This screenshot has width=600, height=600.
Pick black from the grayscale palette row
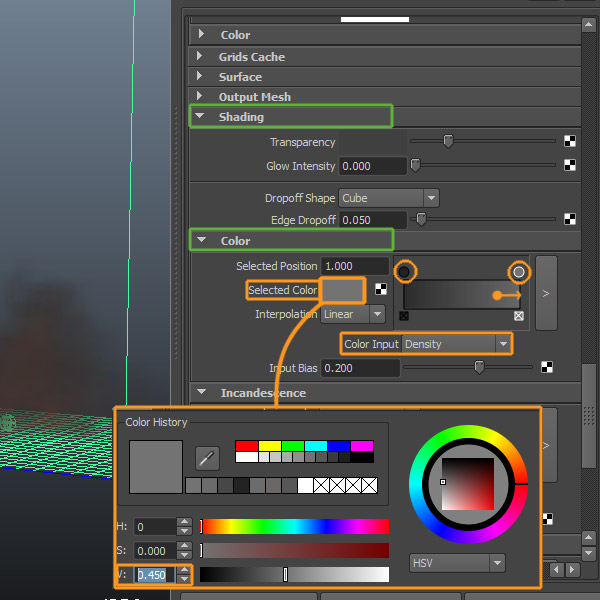362,457
